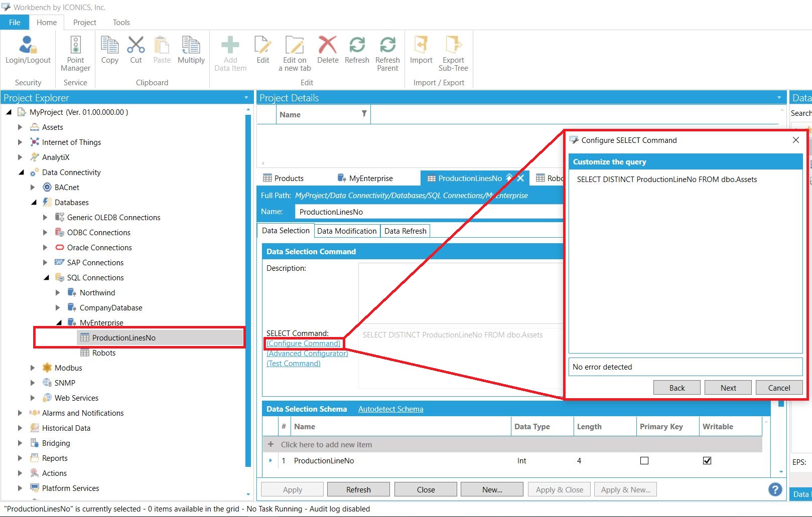Collapse the Databases node

(x=34, y=203)
